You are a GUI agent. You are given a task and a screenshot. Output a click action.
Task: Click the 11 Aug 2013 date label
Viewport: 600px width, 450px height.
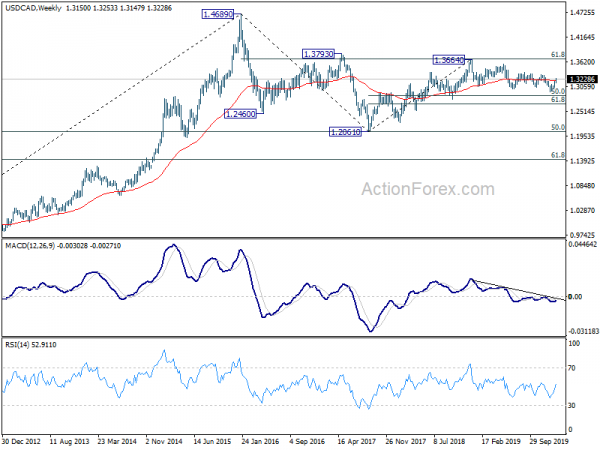[x=69, y=441]
